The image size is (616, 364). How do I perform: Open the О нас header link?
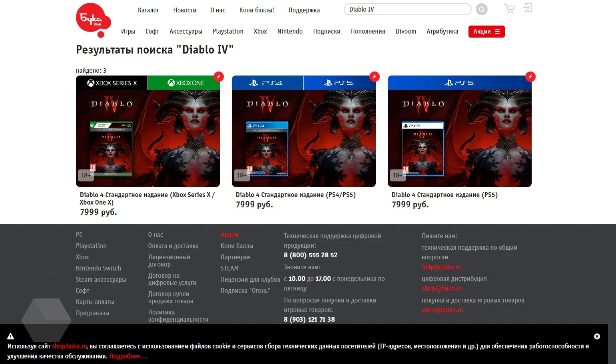tap(218, 10)
